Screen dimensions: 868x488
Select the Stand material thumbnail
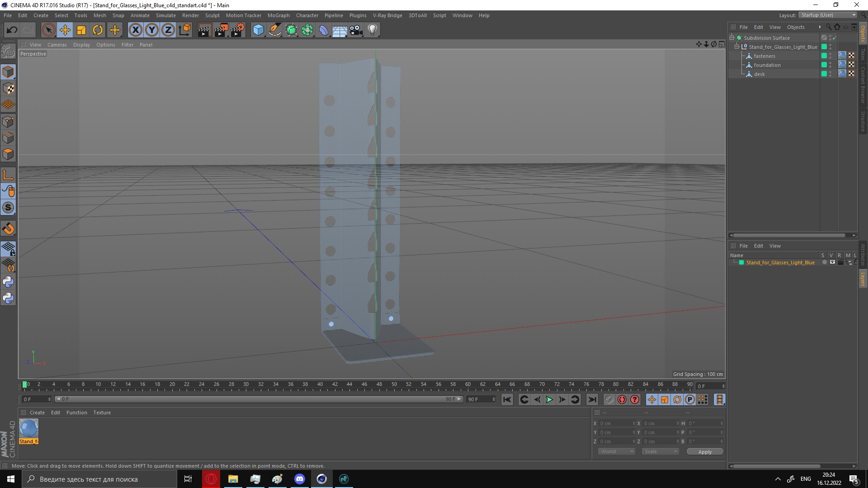point(29,428)
